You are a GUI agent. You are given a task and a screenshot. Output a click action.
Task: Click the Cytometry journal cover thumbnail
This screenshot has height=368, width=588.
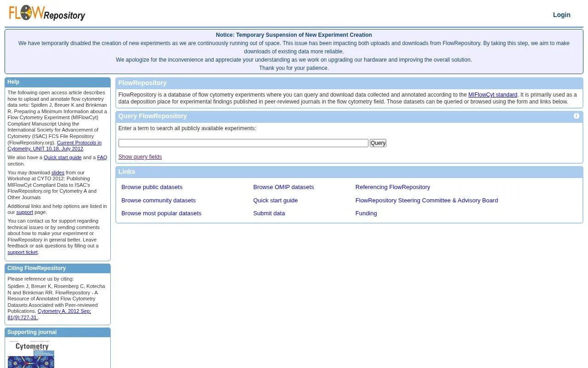[x=31, y=354]
